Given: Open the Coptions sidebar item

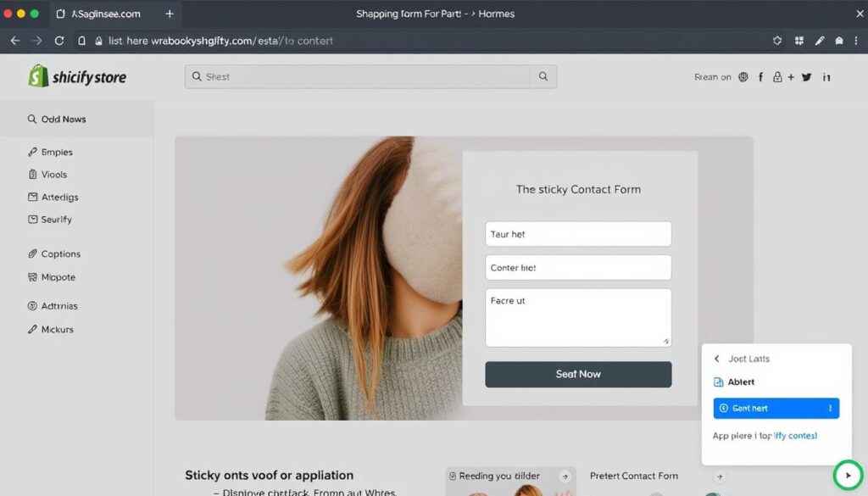Looking at the screenshot, I should point(60,254).
